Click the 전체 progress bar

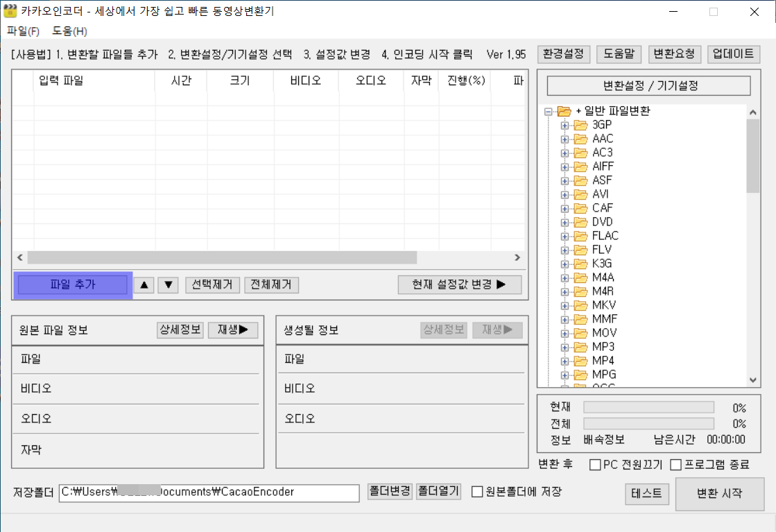pos(649,424)
